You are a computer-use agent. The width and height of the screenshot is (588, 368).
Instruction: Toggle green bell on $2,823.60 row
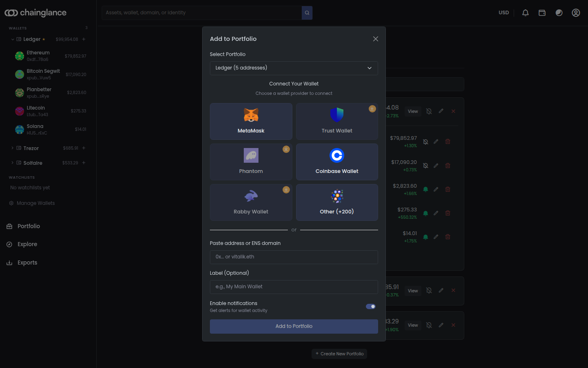[x=425, y=189]
